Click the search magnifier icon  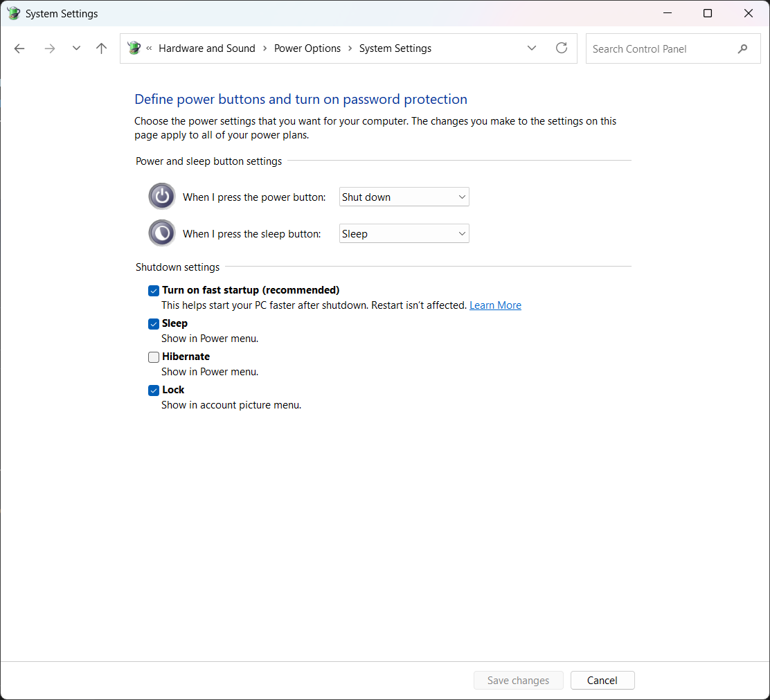click(x=742, y=49)
